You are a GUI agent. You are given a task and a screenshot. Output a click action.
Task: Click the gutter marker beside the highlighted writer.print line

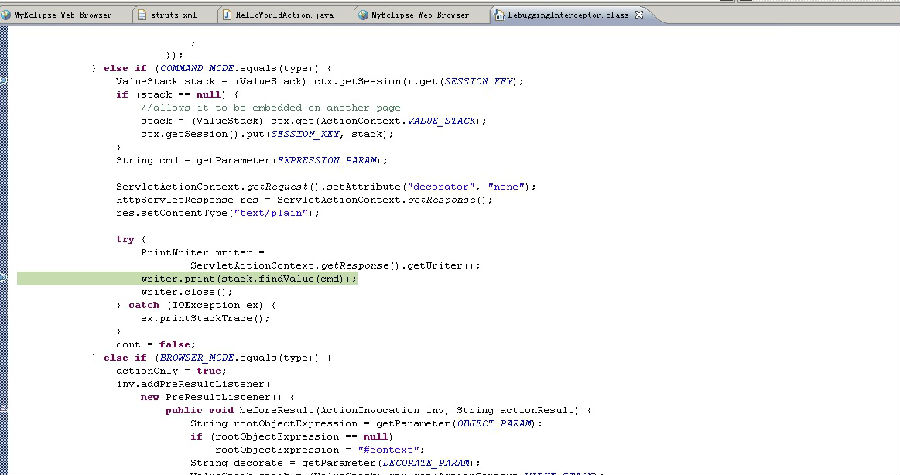coord(3,278)
